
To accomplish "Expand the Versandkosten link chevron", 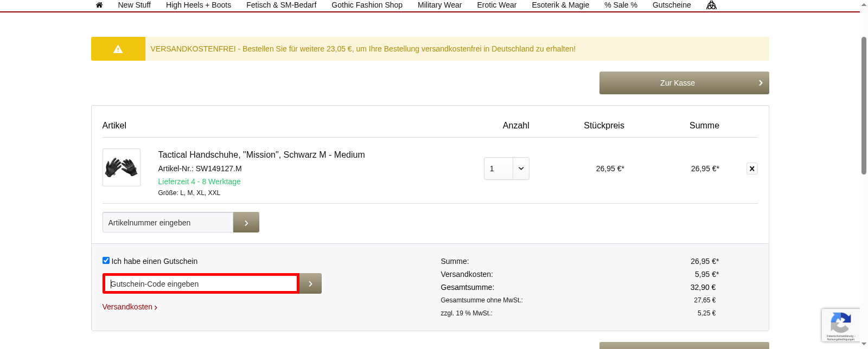I will (x=156, y=307).
